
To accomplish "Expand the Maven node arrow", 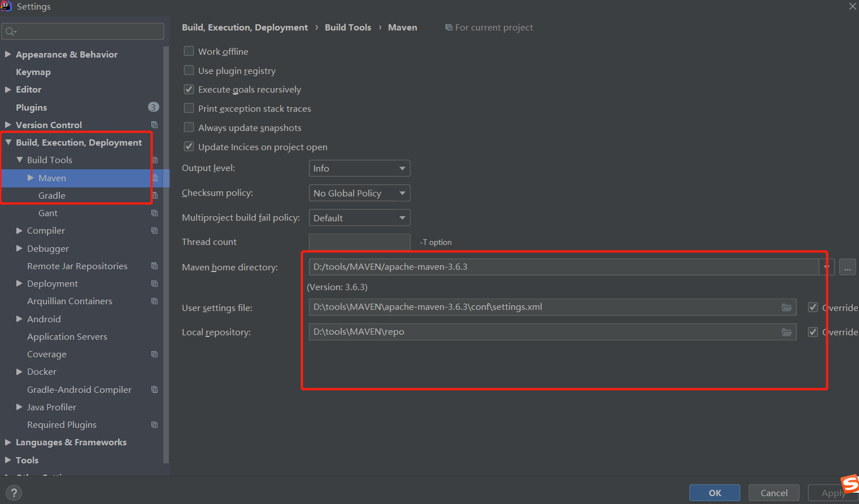I will 30,178.
